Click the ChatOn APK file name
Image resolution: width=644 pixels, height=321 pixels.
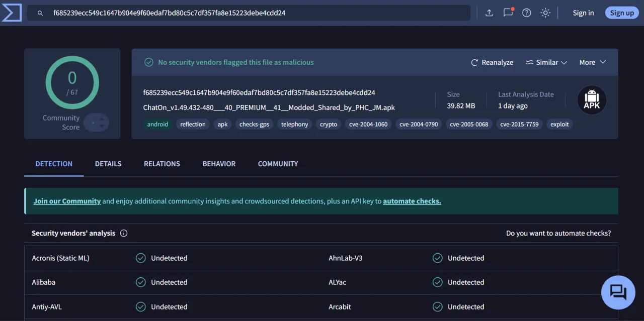click(269, 108)
